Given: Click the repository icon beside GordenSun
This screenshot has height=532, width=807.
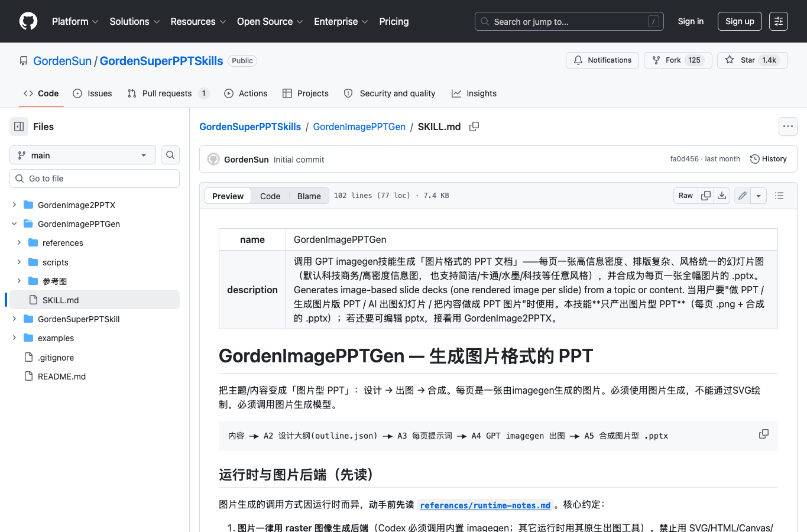Looking at the screenshot, I should 24,61.
